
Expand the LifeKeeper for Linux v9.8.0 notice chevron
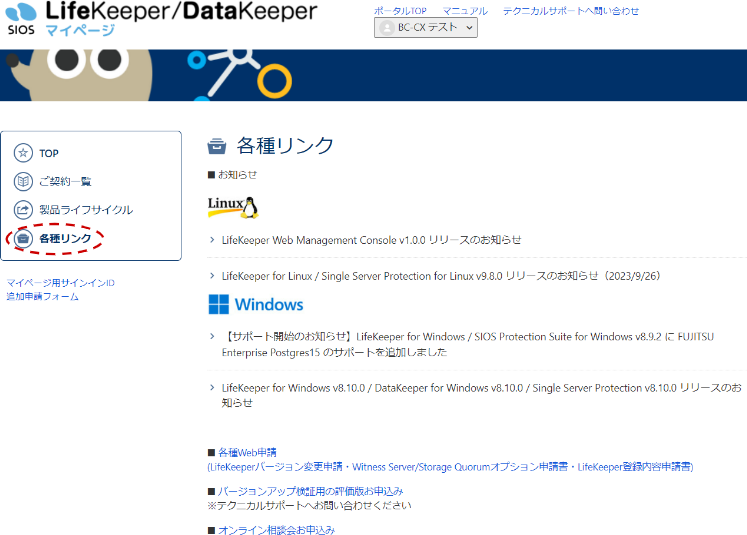click(x=212, y=275)
